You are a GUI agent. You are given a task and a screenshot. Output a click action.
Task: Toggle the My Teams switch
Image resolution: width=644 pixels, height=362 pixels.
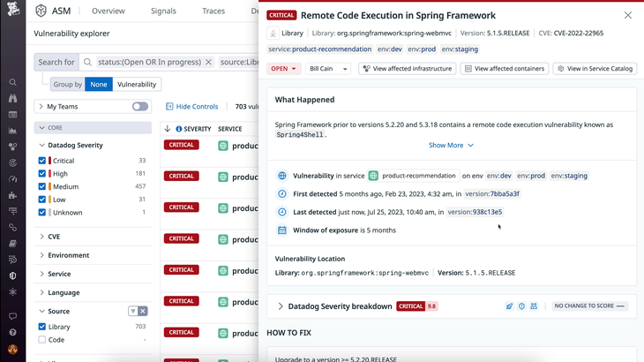[140, 107]
